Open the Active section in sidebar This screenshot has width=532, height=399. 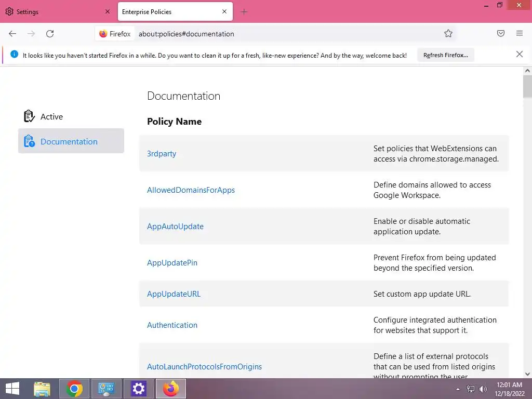coord(71,116)
